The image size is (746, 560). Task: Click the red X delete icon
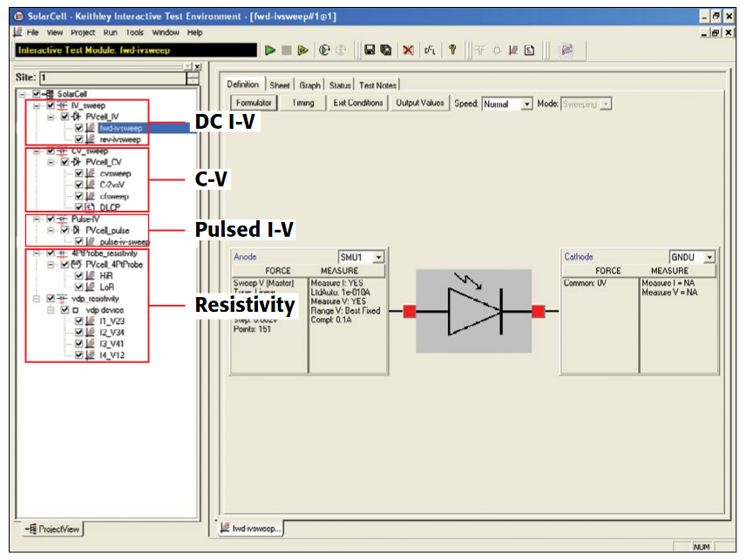pyautogui.click(x=407, y=51)
